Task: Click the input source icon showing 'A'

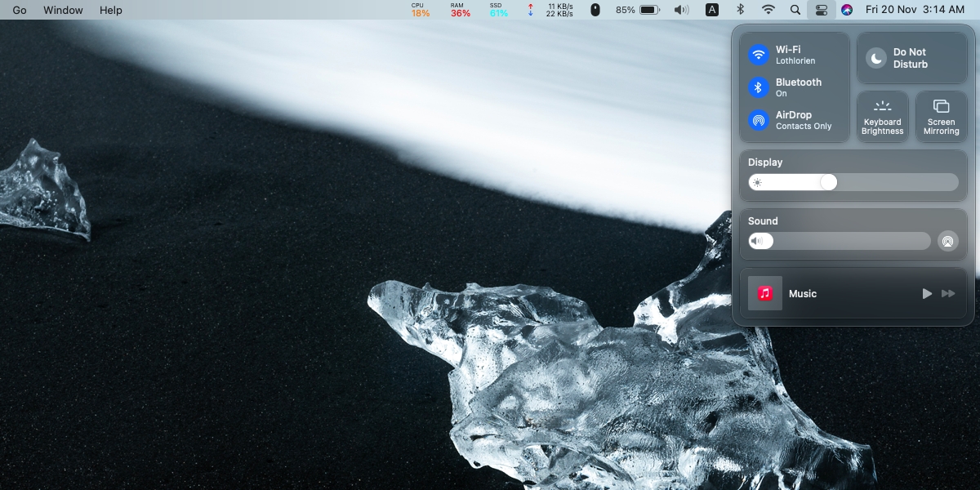Action: pos(711,10)
